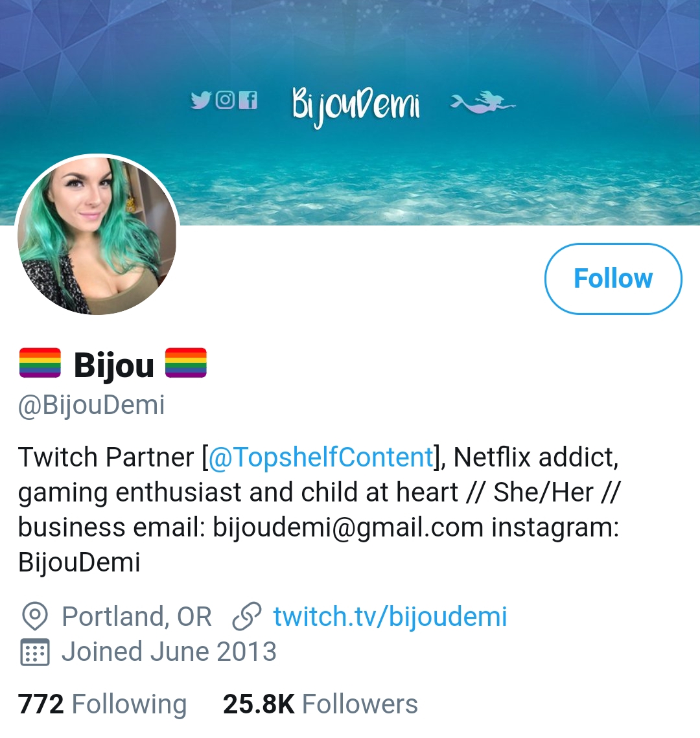Click the calendar icon beside Joined date
Image resolution: width=700 pixels, height=738 pixels.
35,652
